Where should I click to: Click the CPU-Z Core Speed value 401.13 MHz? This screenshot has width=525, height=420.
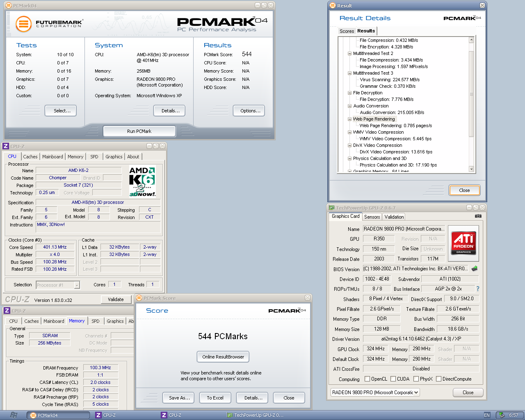55,247
